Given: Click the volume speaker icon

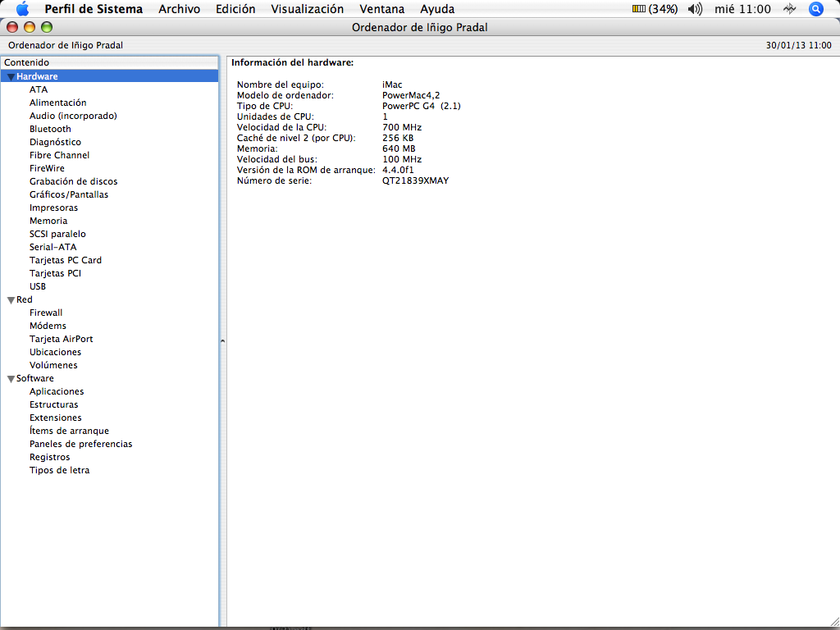Looking at the screenshot, I should click(695, 9).
